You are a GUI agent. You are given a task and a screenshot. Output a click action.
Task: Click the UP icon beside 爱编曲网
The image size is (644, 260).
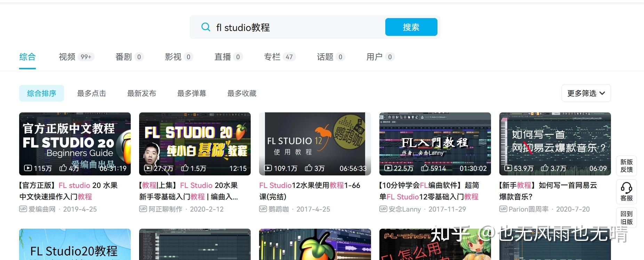[x=23, y=209]
